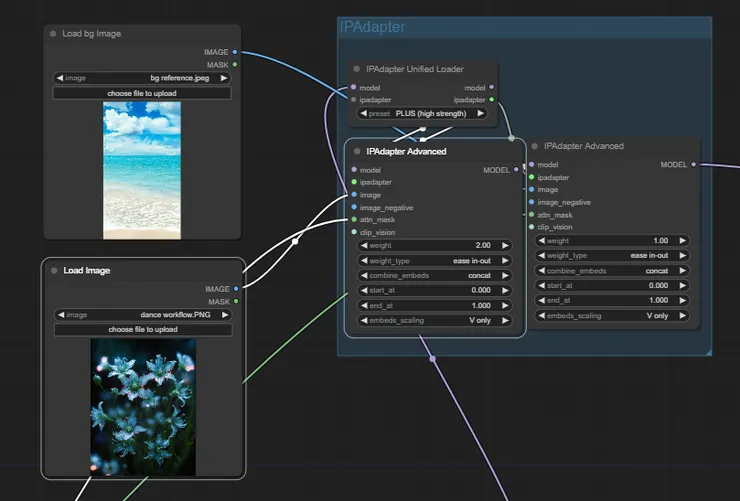
Task: Collapse the Load bg Image node using its title dot
Action: pos(53,34)
